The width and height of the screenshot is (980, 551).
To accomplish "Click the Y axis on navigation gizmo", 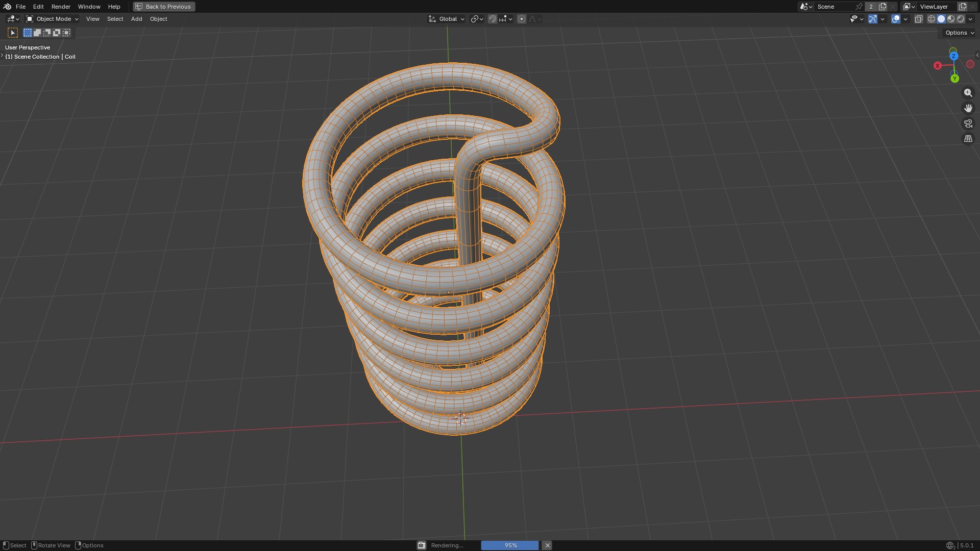I will pos(954,79).
